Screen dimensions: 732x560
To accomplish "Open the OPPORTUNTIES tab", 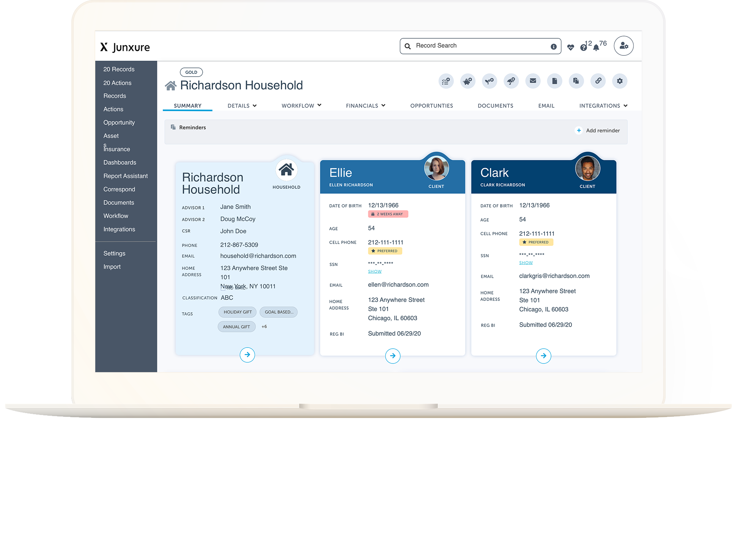I will [431, 105].
